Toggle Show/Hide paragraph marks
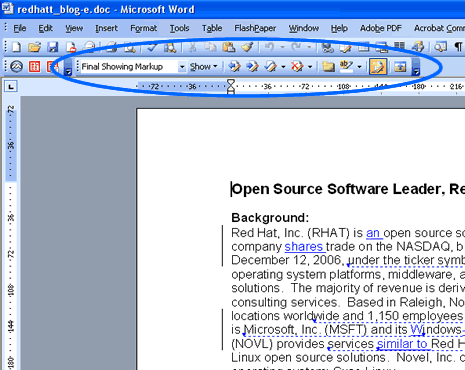The width and height of the screenshot is (465, 370). click(458, 47)
